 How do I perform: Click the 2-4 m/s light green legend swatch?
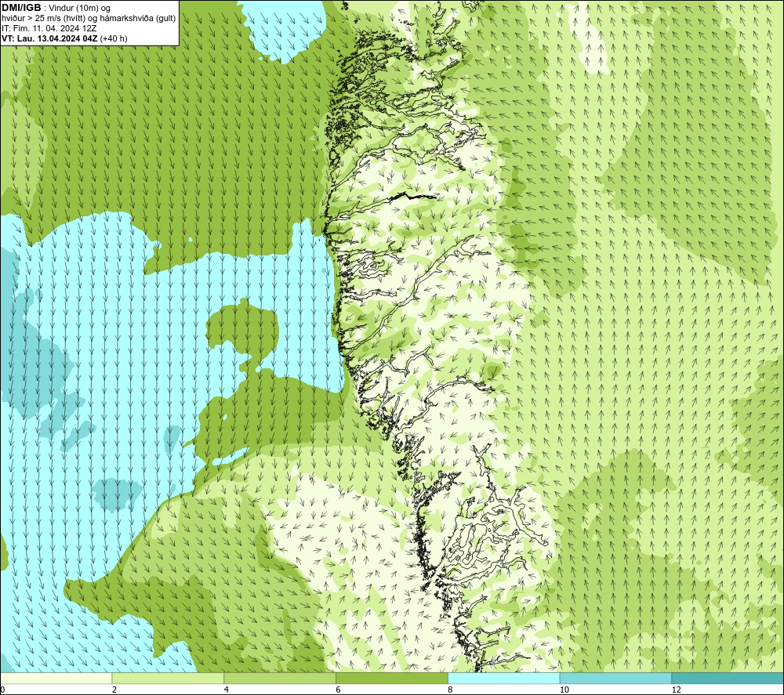168,678
